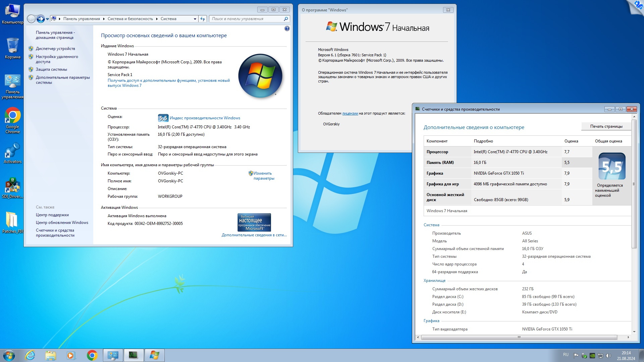This screenshot has width=644, height=362.
Task: Open Настройка удаленного доступа link
Action: click(x=57, y=59)
